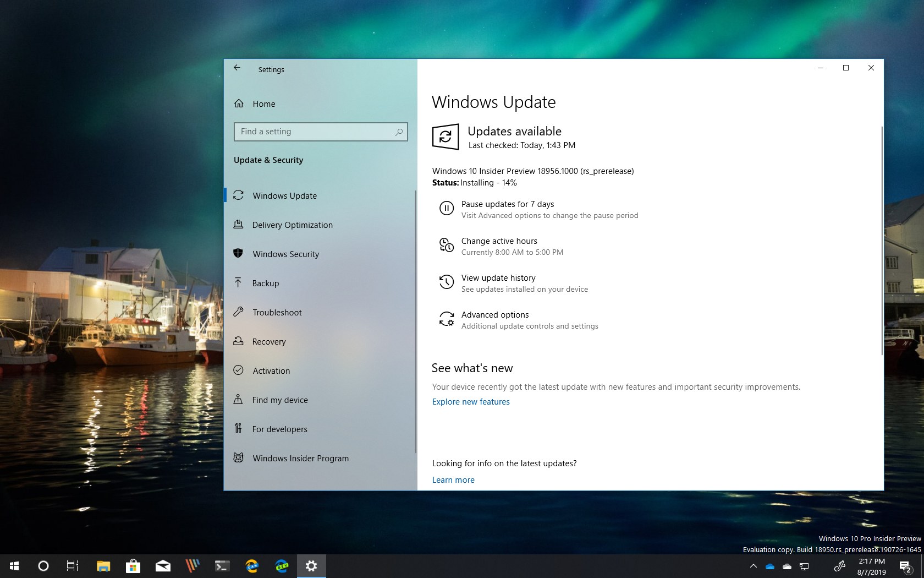Open Cortana search circle on taskbar

pyautogui.click(x=43, y=566)
